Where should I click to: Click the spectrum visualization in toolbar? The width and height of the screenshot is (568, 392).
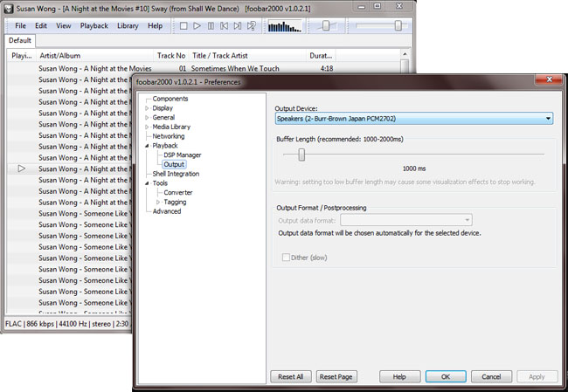click(x=285, y=26)
